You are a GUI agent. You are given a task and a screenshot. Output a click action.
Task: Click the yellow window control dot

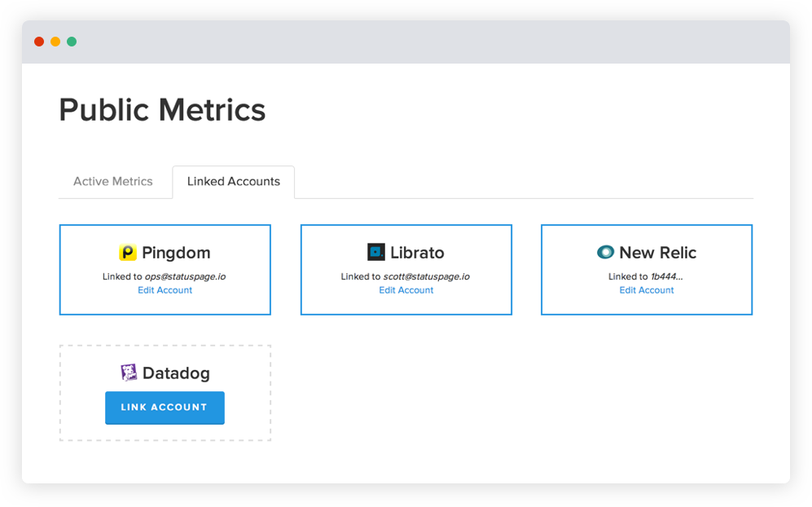click(55, 41)
